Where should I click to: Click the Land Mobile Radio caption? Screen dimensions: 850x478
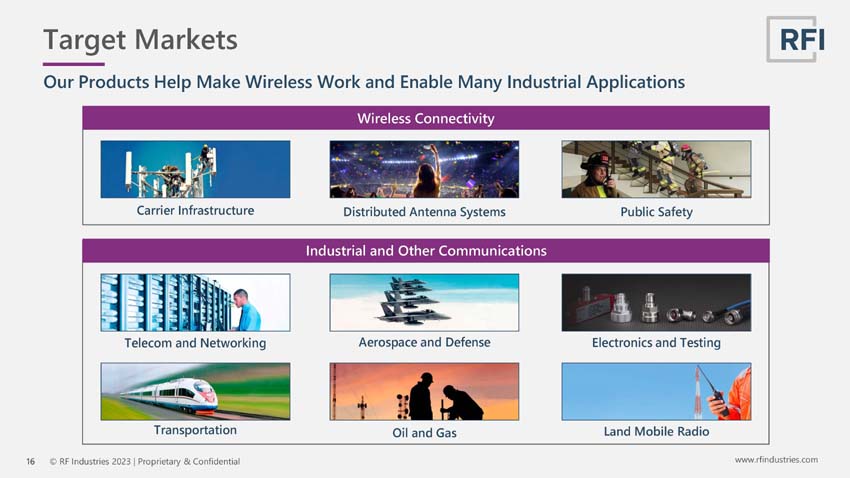656,431
